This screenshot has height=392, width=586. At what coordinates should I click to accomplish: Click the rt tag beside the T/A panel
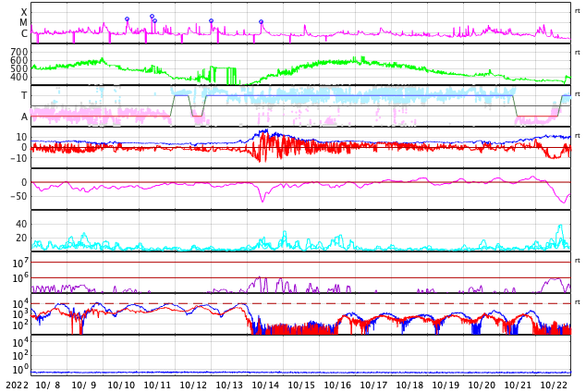[x=578, y=94]
